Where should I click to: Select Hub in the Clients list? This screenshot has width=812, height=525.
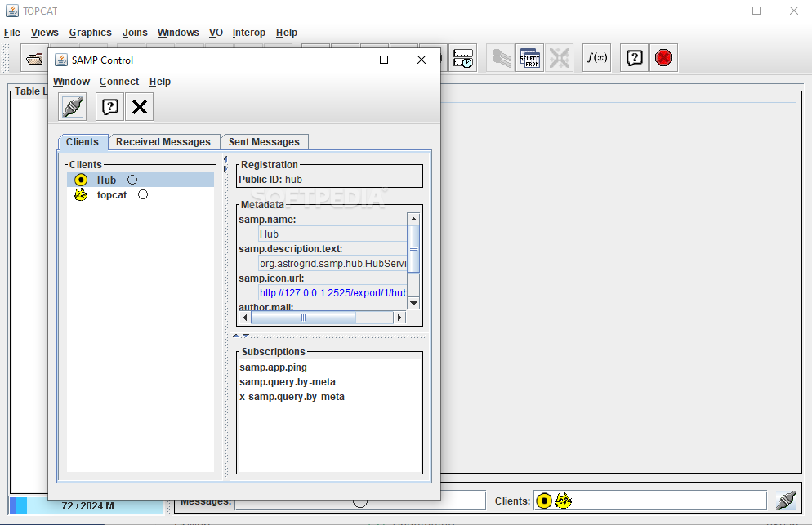click(x=141, y=180)
